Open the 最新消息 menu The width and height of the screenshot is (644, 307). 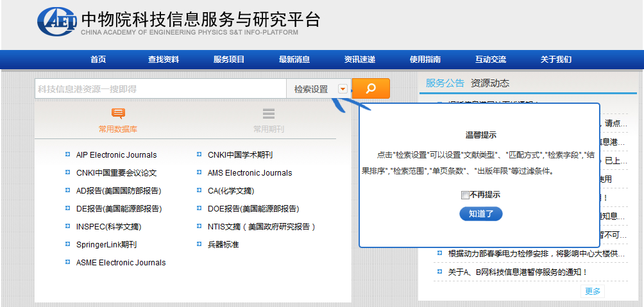click(294, 60)
